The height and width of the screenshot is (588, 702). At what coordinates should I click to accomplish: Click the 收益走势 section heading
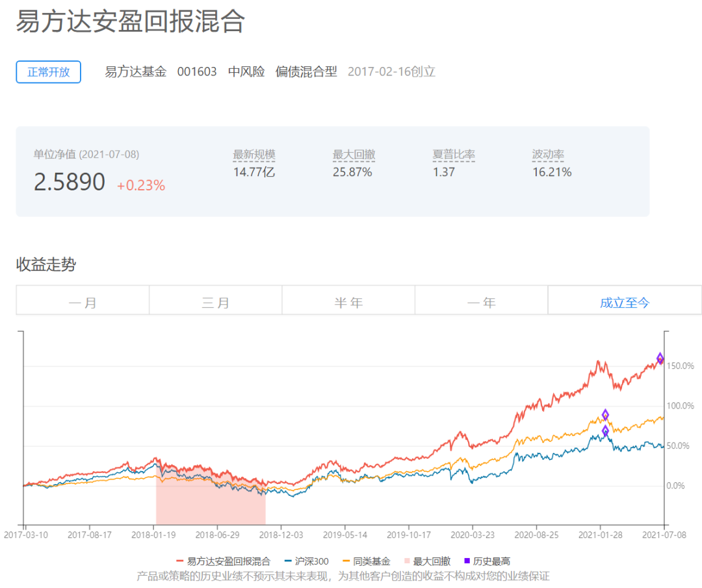46,264
